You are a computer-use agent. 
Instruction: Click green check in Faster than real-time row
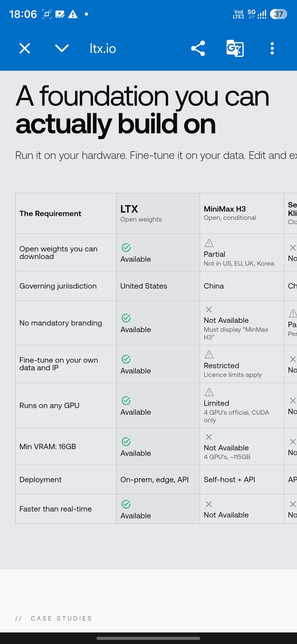[126, 504]
